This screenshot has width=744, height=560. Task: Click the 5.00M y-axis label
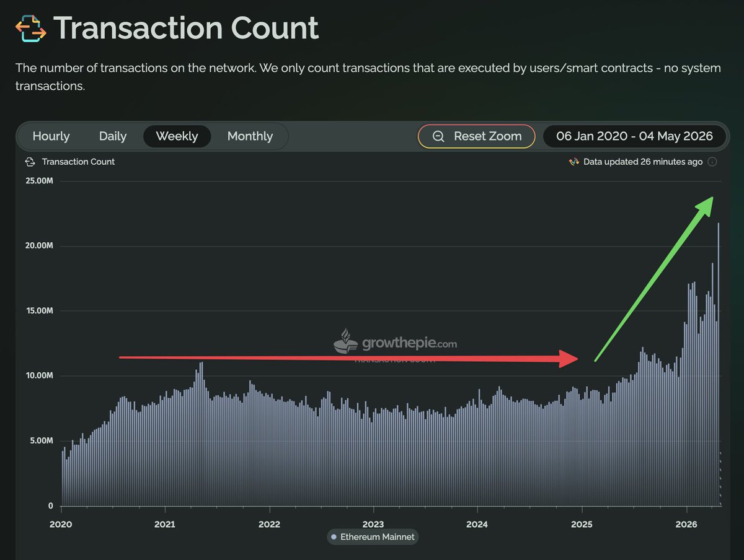pyautogui.click(x=41, y=440)
